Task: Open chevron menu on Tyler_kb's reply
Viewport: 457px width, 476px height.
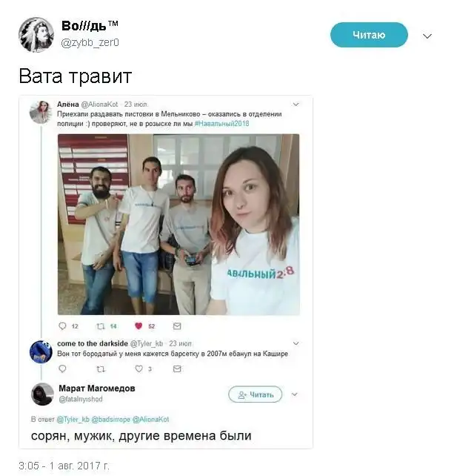Action: pos(296,343)
